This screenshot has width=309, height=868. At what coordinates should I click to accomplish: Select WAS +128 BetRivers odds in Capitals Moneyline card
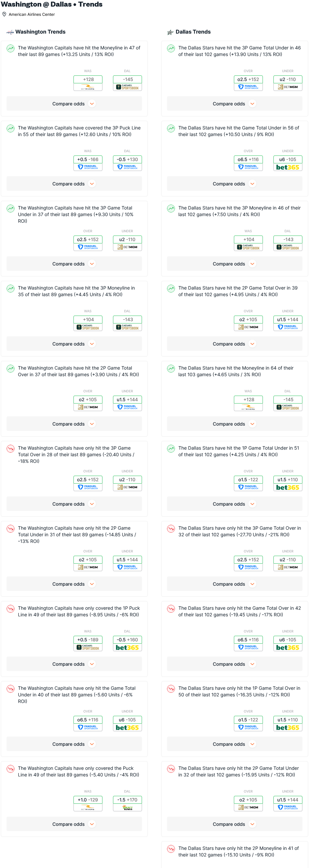pyautogui.click(x=88, y=83)
